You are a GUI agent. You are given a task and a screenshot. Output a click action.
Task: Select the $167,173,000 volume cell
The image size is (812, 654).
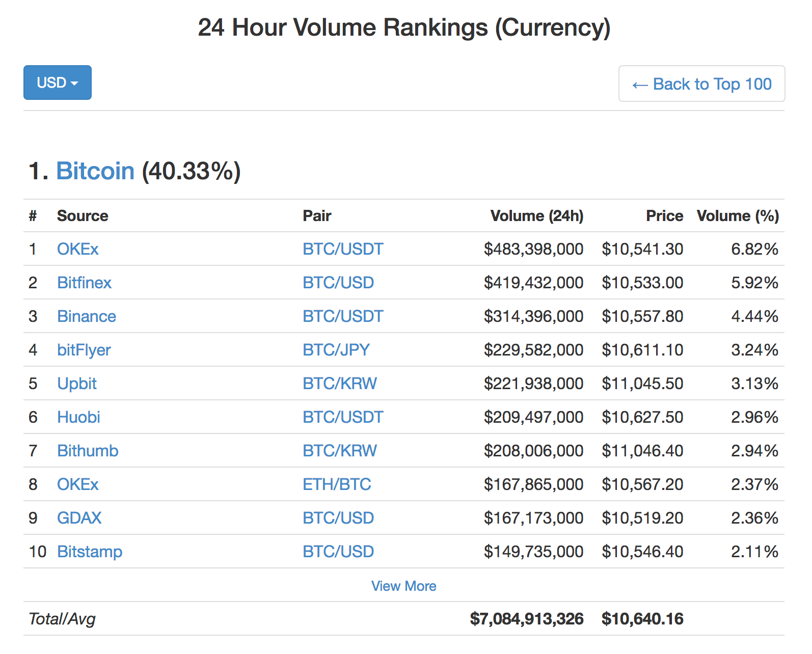pyautogui.click(x=534, y=518)
